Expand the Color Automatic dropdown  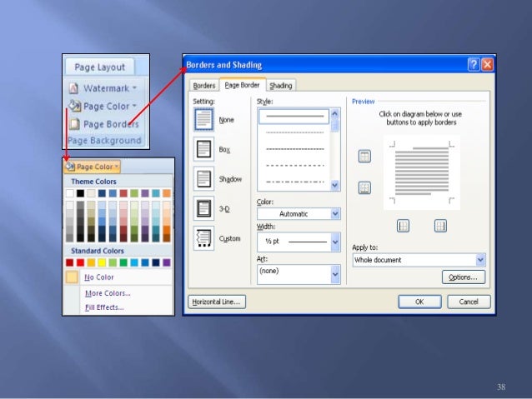[335, 213]
